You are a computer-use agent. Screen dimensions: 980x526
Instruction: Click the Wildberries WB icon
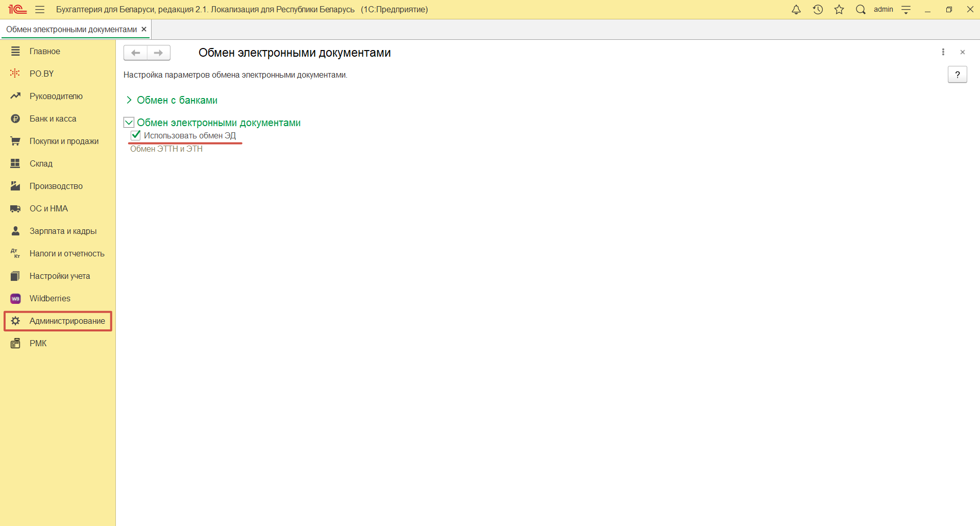(x=15, y=298)
